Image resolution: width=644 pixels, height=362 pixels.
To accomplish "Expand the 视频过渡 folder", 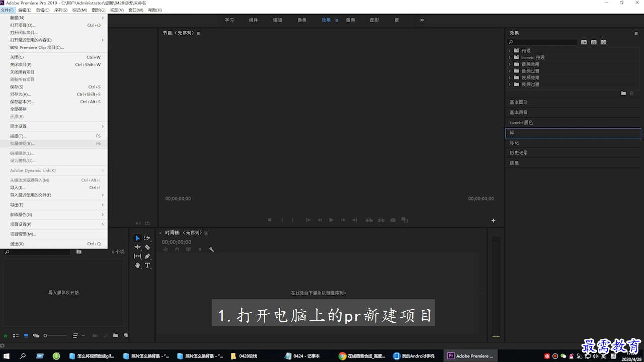I will coord(510,84).
